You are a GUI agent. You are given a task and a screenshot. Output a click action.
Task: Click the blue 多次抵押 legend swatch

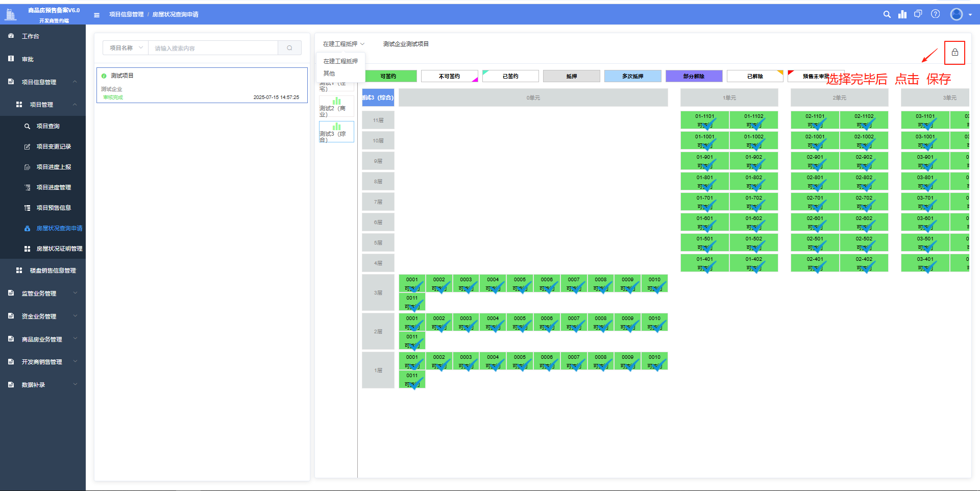click(x=632, y=76)
